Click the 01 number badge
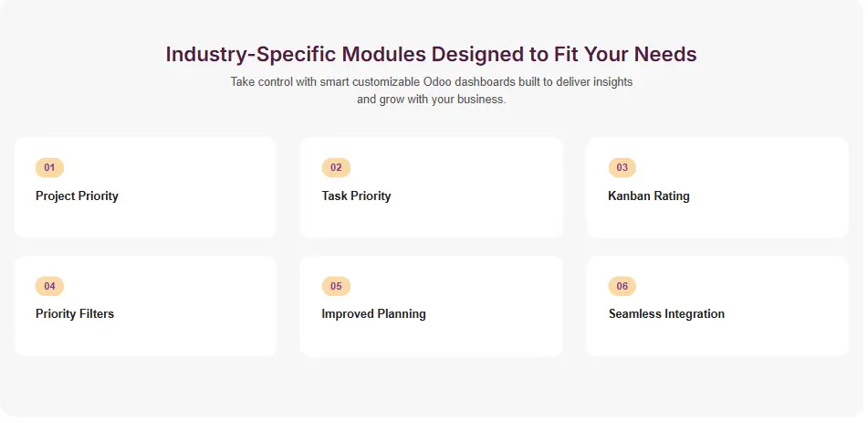 pos(49,168)
